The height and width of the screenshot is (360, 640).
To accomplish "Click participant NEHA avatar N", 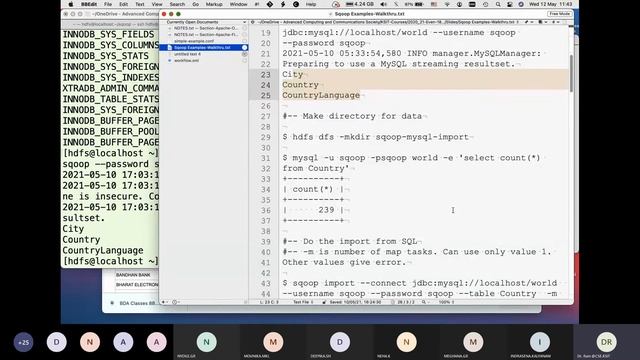I will 406,342.
